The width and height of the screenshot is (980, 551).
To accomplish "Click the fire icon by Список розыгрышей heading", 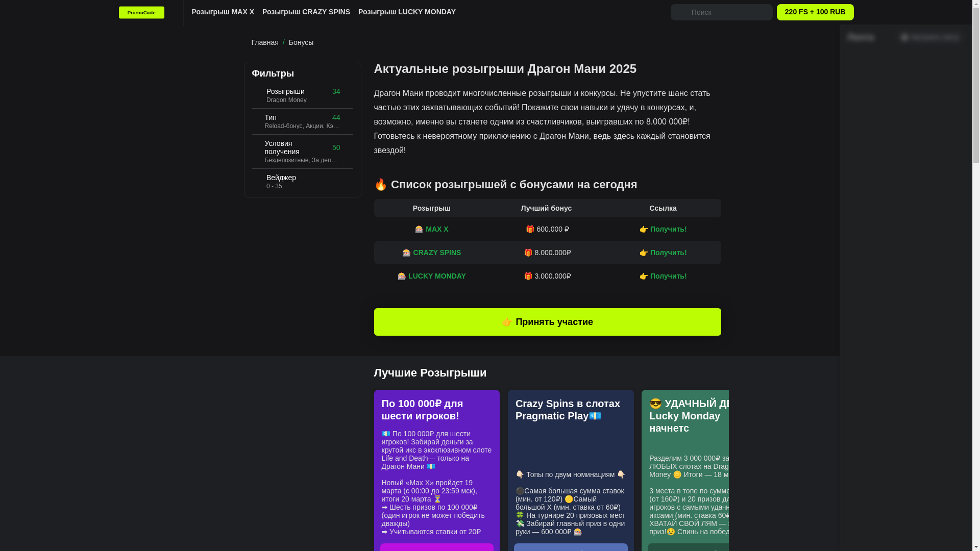I will (381, 184).
